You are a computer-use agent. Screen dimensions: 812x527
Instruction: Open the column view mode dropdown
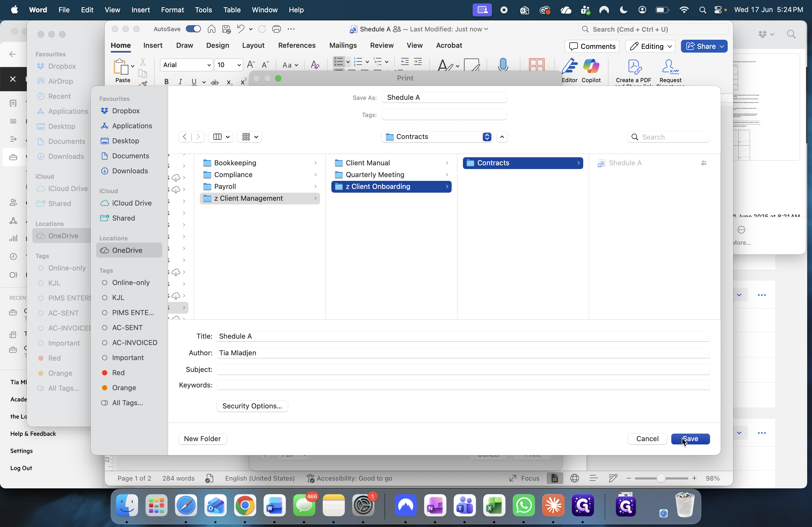click(x=221, y=137)
